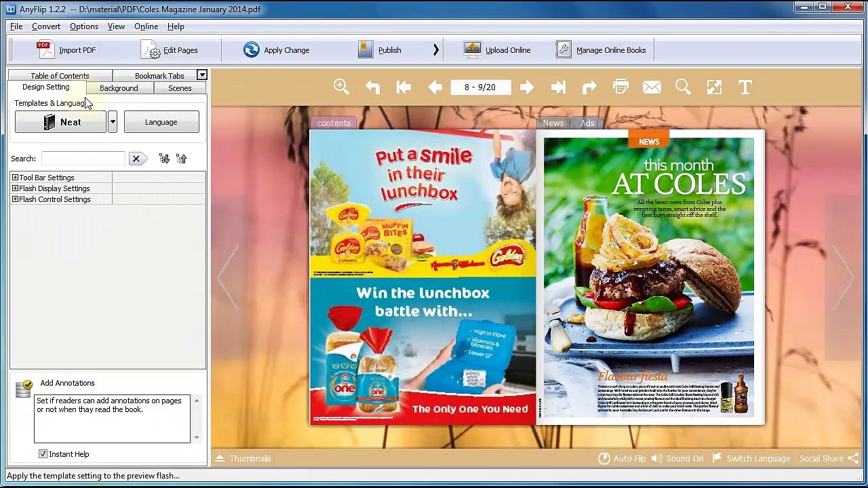Open the View menu

pos(116,26)
